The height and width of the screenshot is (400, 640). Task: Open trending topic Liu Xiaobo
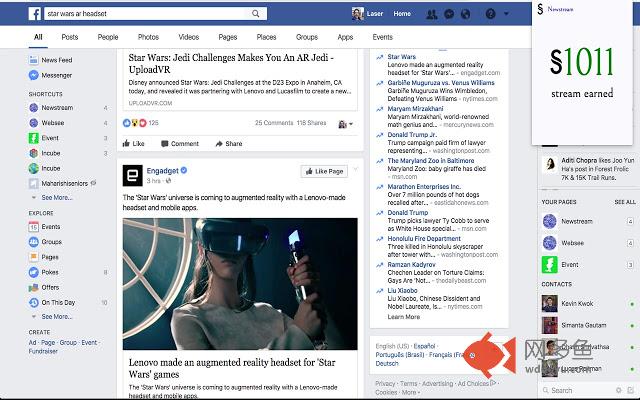[402, 291]
